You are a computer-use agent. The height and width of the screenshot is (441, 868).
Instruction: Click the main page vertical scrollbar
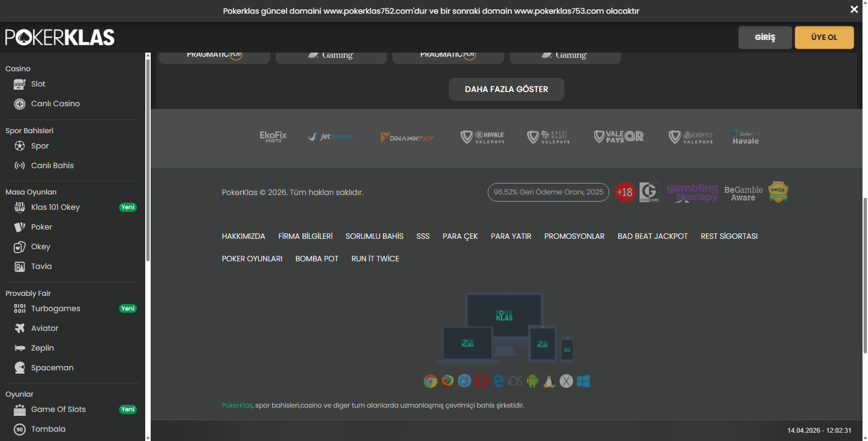pyautogui.click(x=865, y=275)
